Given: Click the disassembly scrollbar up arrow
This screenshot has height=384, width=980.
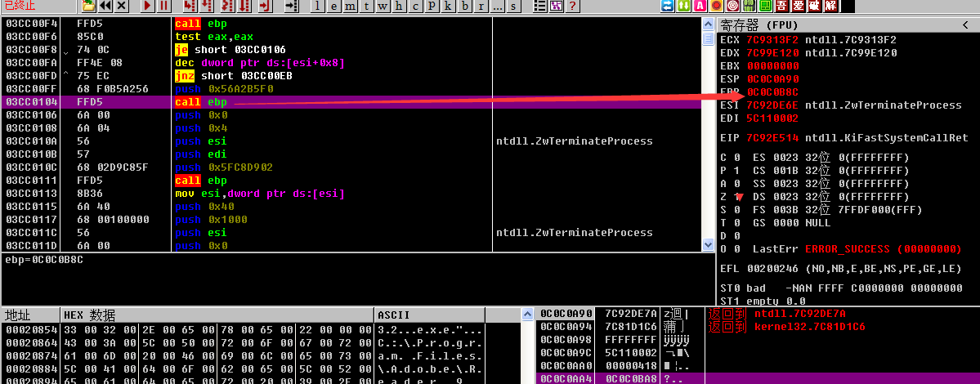Looking at the screenshot, I should pyautogui.click(x=709, y=25).
